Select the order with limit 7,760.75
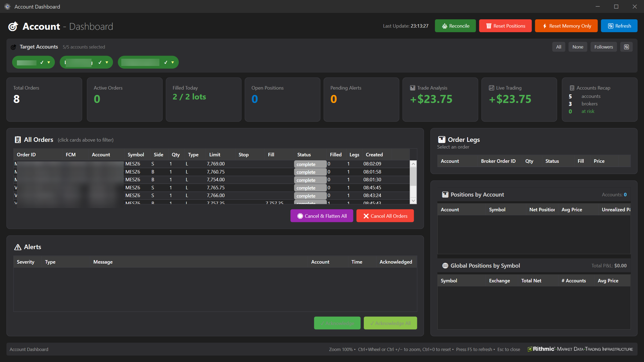The height and width of the screenshot is (362, 644). pos(211,172)
